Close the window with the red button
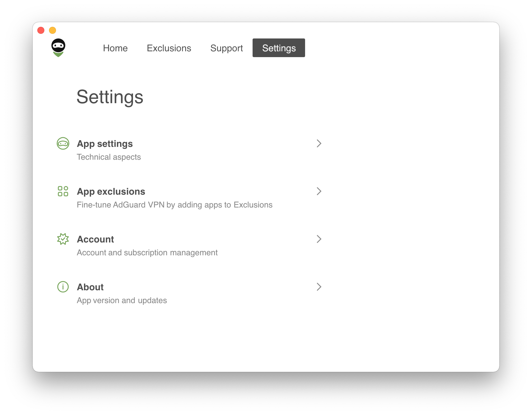The image size is (532, 415). (41, 30)
